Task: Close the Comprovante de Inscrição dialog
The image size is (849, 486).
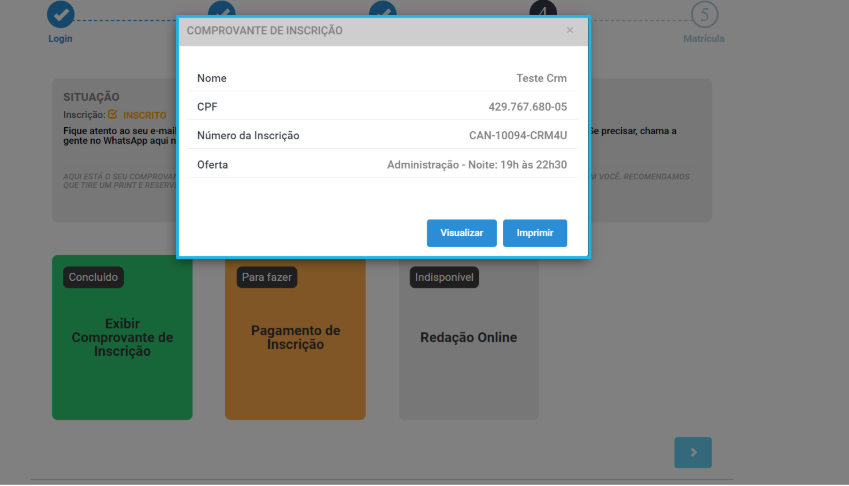Action: pos(570,30)
